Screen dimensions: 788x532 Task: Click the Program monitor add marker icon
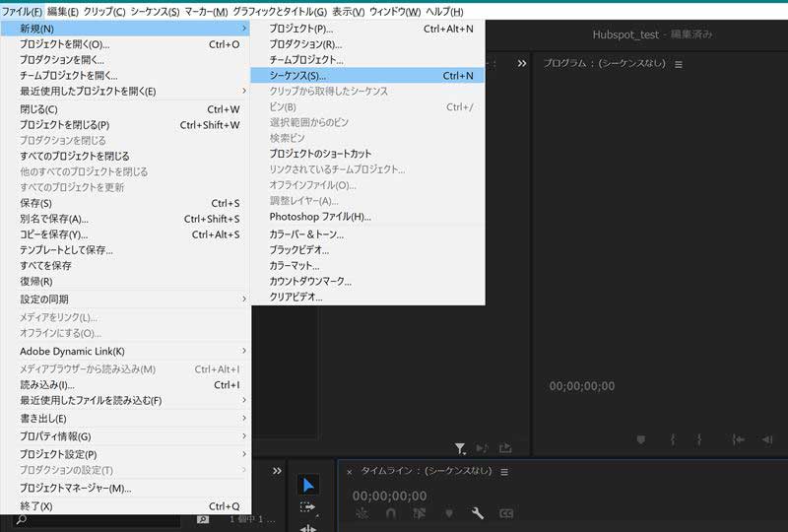point(641,440)
